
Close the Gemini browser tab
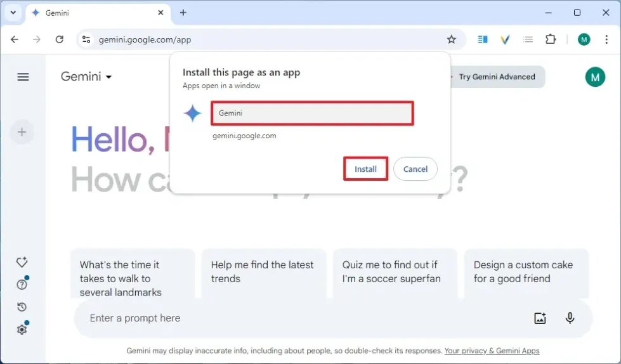(160, 13)
